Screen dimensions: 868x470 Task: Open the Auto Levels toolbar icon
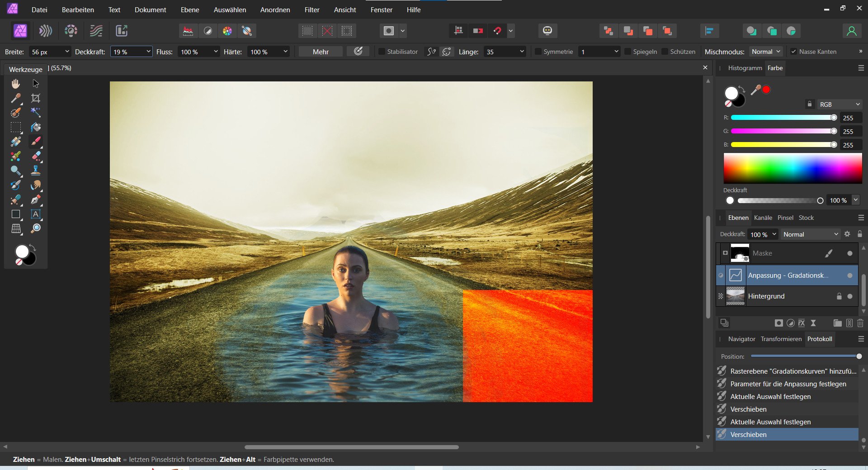(x=188, y=31)
